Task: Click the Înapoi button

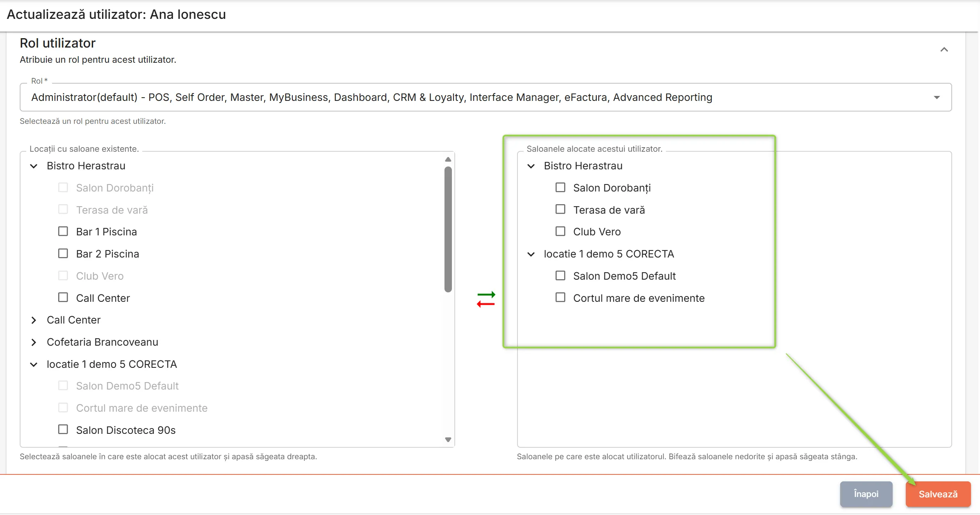Action: tap(866, 494)
